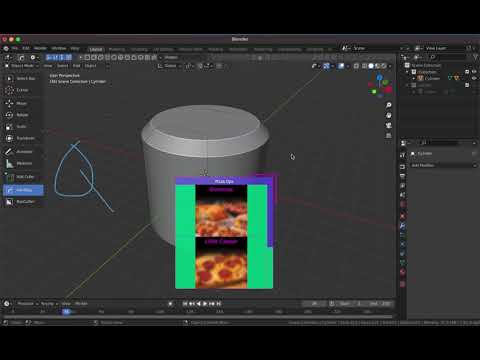The height and width of the screenshot is (360, 480).
Task: Click the blue current frame marker in timeline
Action: pos(66,312)
